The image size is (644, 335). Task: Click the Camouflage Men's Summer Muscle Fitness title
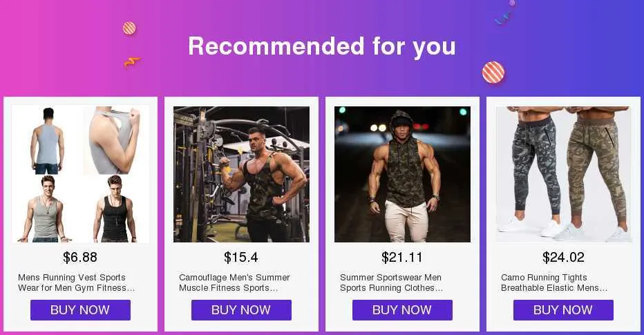click(234, 283)
